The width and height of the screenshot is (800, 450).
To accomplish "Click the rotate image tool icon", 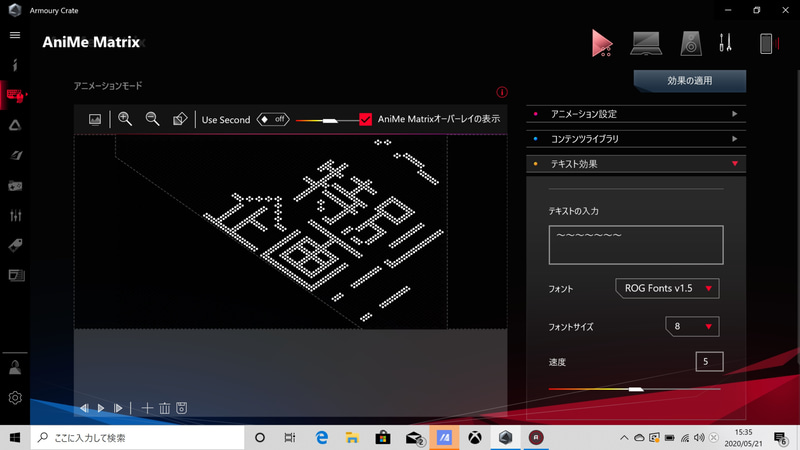I will click(180, 119).
